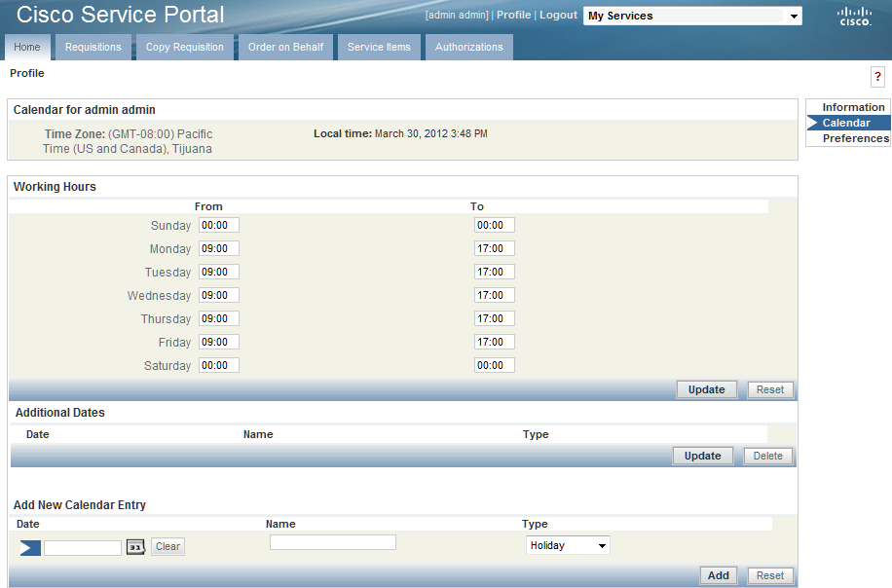Click the Profile link in the header
Viewport: 892px width, 588px height.
pyautogui.click(x=514, y=15)
